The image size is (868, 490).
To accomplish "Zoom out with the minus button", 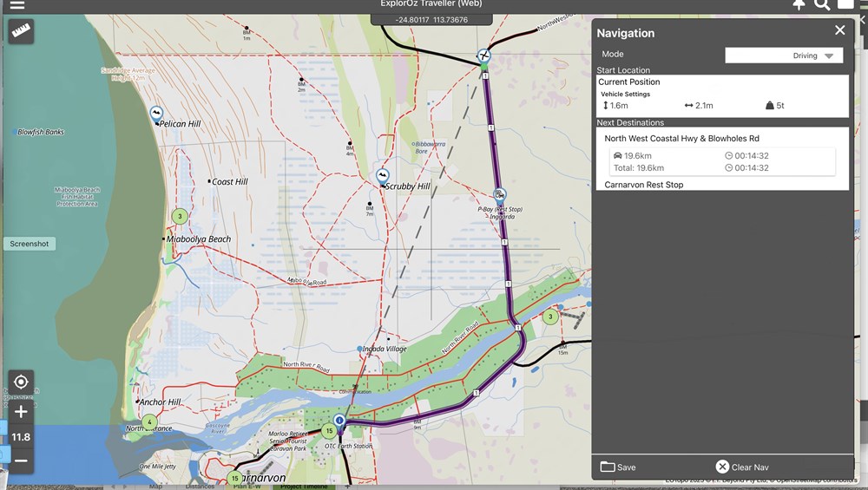I will point(21,461).
